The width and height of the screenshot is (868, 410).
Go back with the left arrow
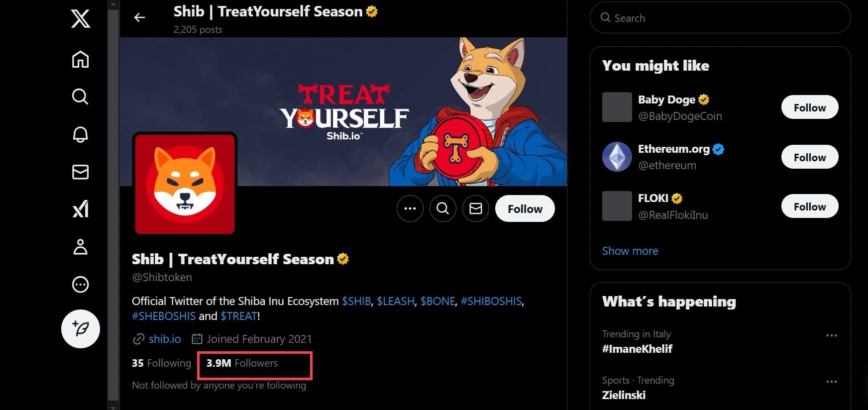[x=140, y=18]
